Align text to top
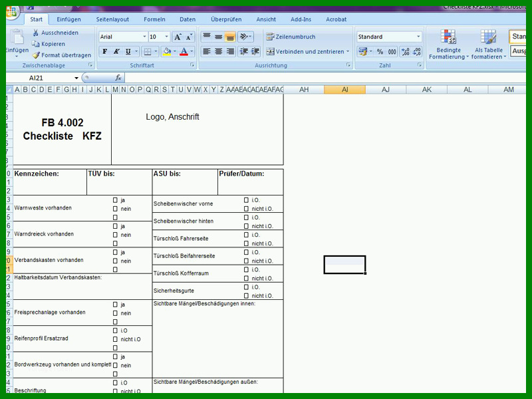 207,37
